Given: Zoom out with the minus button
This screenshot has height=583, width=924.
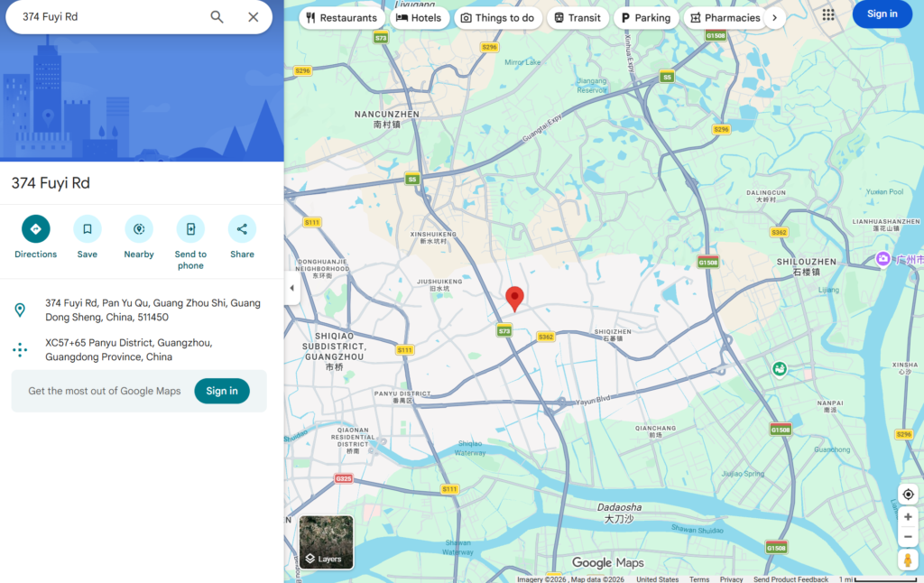Looking at the screenshot, I should (908, 536).
